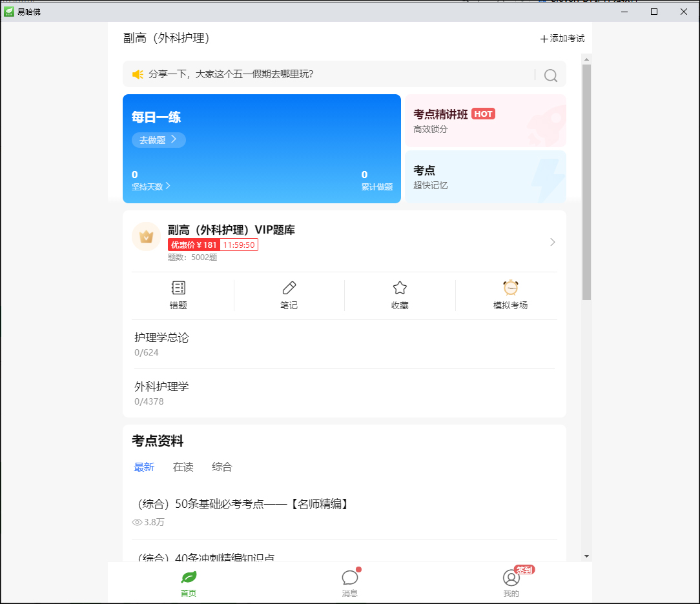Screen dimensions: 700x604
Task: Click the 签到 badge
Action: 524,570
